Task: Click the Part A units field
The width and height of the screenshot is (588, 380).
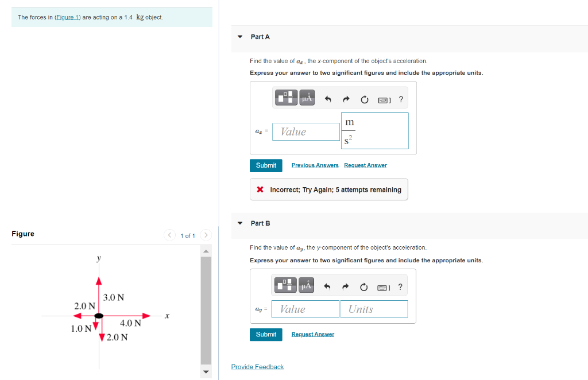Action: 374,131
